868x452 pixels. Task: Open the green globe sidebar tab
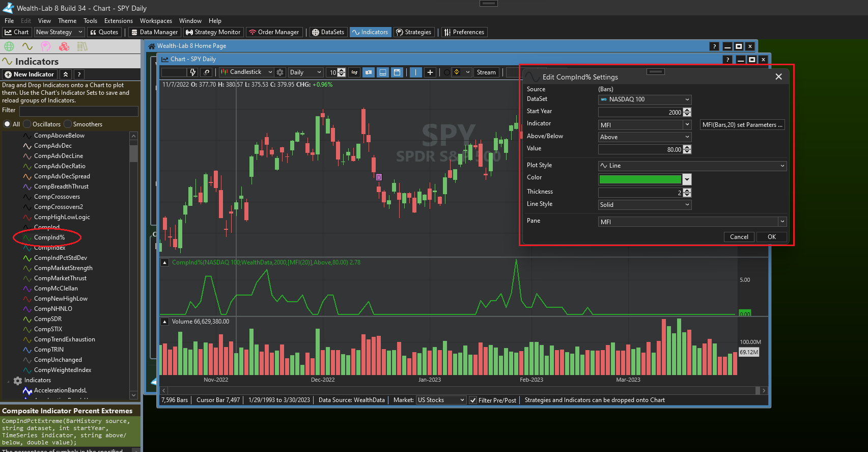coord(9,46)
